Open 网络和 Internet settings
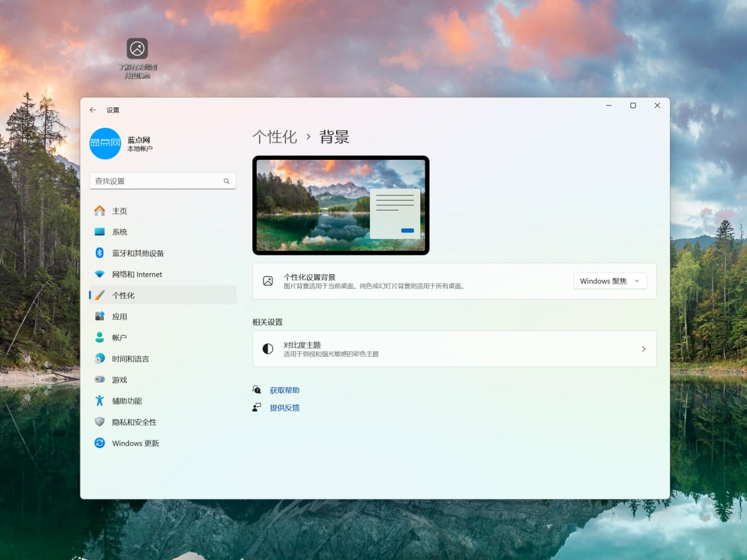747x560 pixels. (x=137, y=274)
